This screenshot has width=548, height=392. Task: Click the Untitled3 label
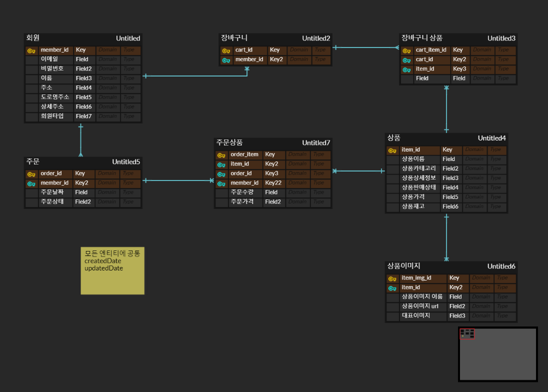(x=501, y=38)
